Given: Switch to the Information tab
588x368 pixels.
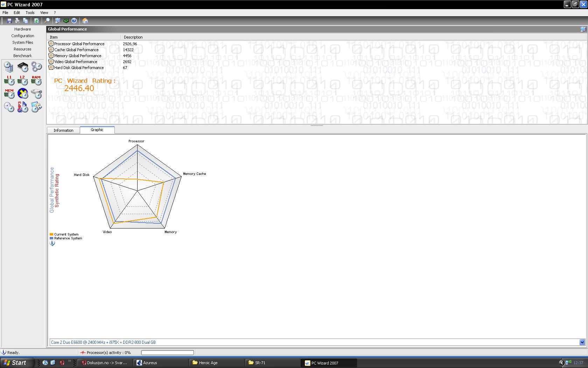Looking at the screenshot, I should 63,130.
